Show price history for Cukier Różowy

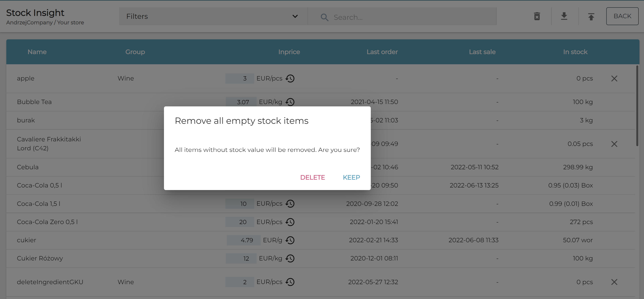click(x=290, y=258)
